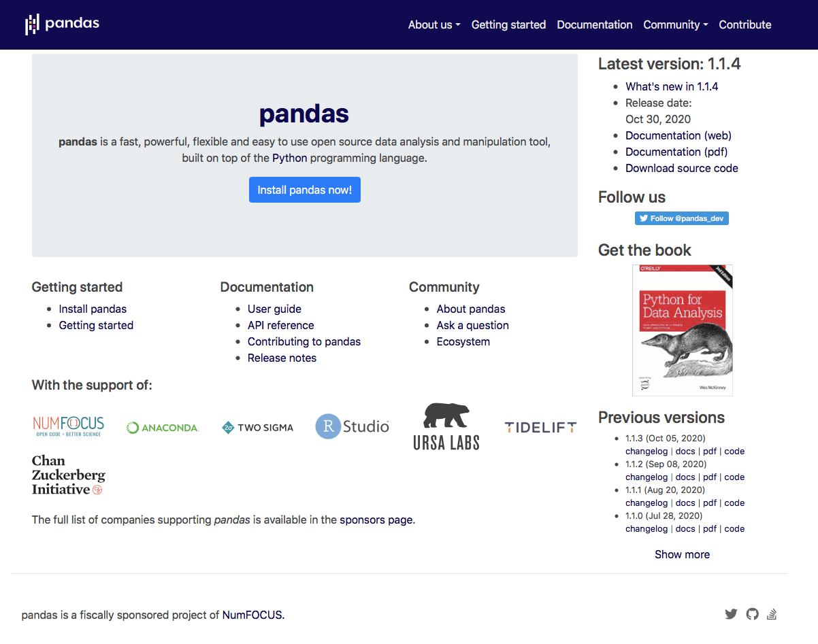Screen dimensions: 818x644
Task: Open pdf for version 1.1.3
Action: [x=710, y=451]
